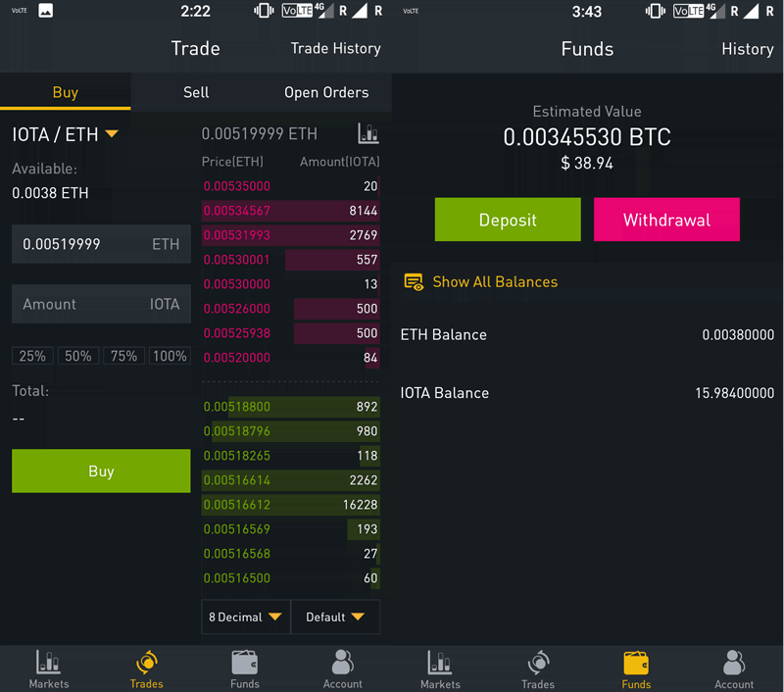Select the buy order at 0.00518800

[x=290, y=407]
